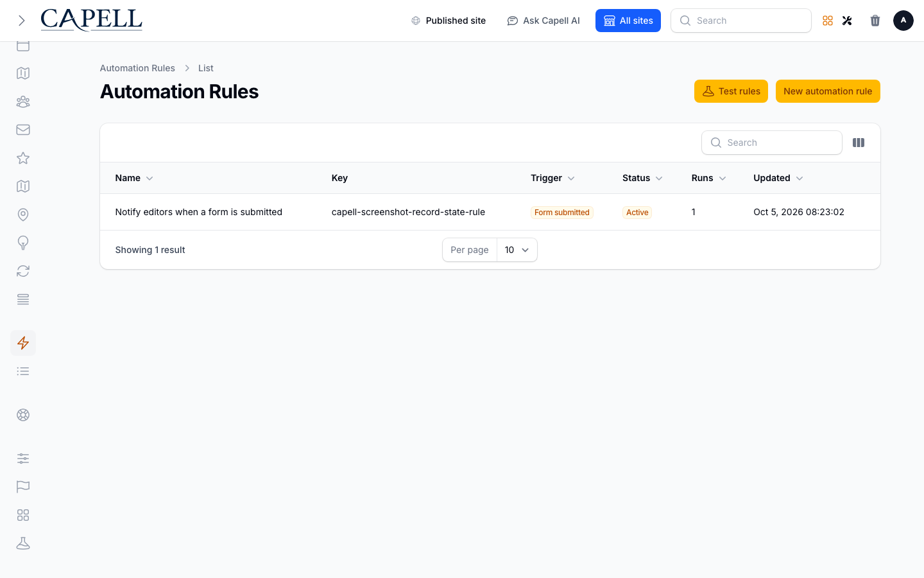Toggle table columns with the columns icon

859,143
